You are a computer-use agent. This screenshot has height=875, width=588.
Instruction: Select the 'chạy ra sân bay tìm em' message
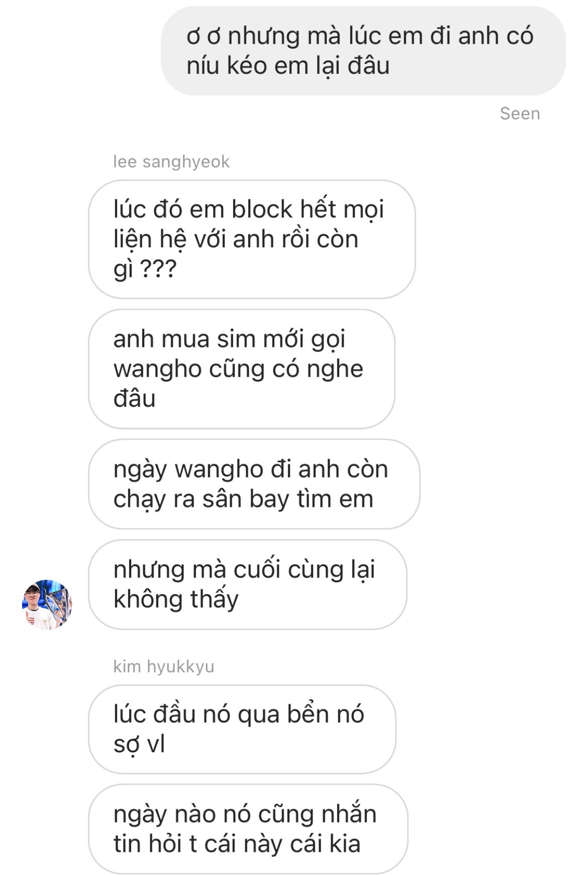click(x=254, y=484)
